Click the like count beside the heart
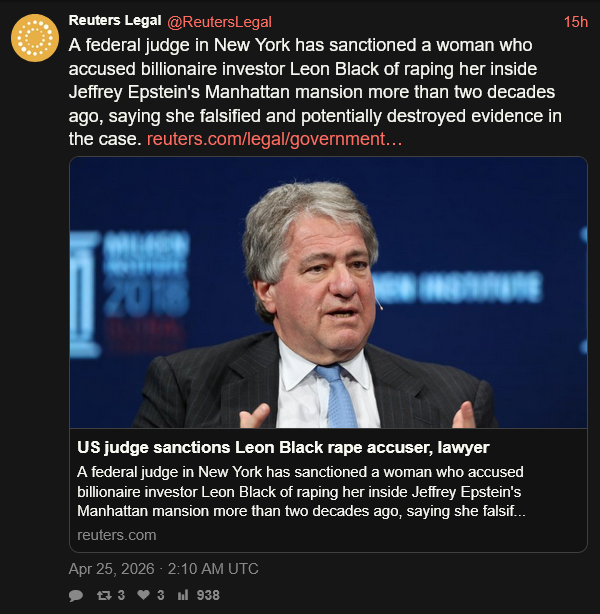This screenshot has height=614, width=600. [x=161, y=595]
